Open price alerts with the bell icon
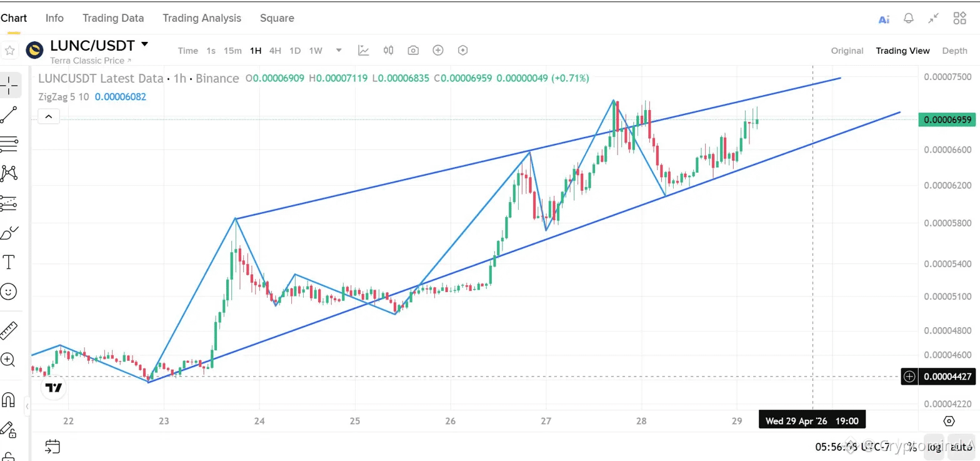980x461 pixels. 909,19
